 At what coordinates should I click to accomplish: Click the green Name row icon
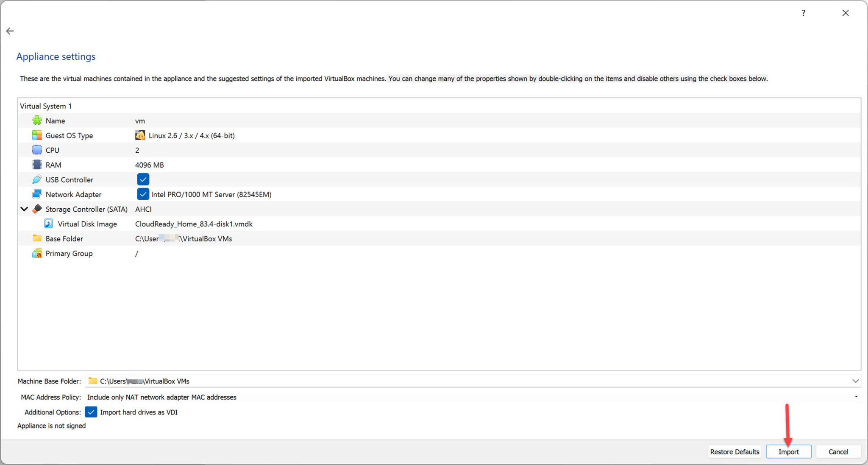tap(37, 121)
